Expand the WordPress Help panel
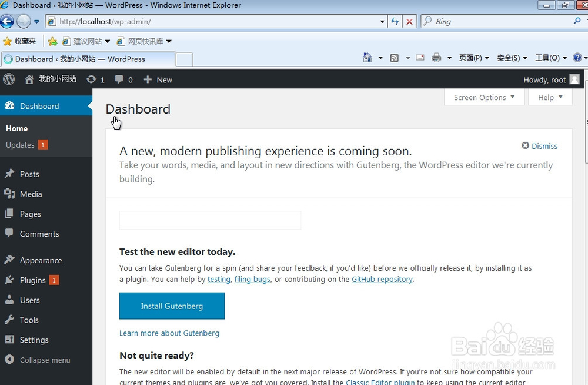The image size is (588, 385). 550,97
